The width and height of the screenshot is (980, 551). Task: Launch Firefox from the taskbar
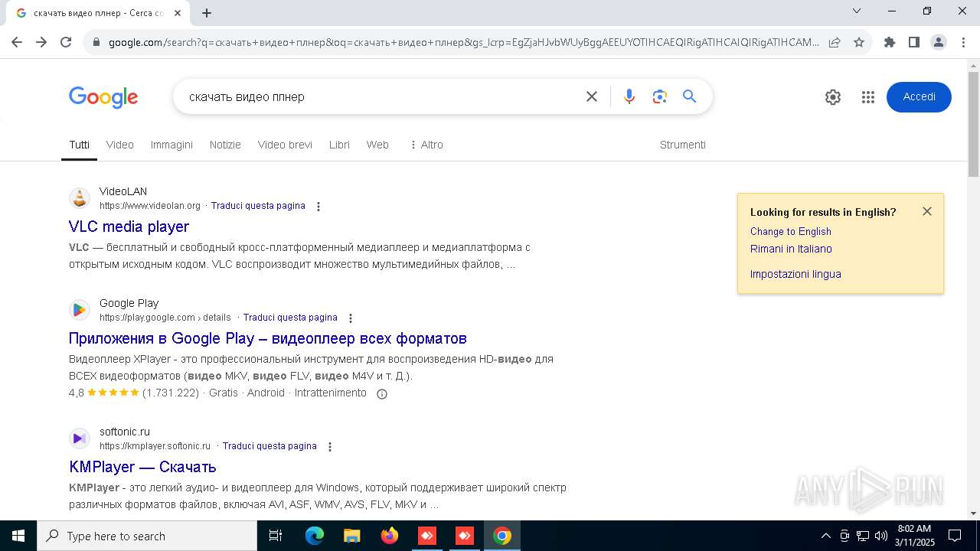click(x=390, y=536)
